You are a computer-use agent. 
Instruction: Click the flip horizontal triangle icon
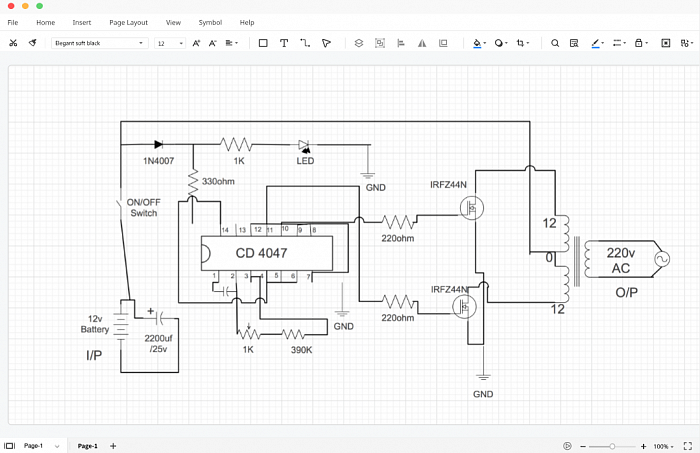pyautogui.click(x=422, y=43)
